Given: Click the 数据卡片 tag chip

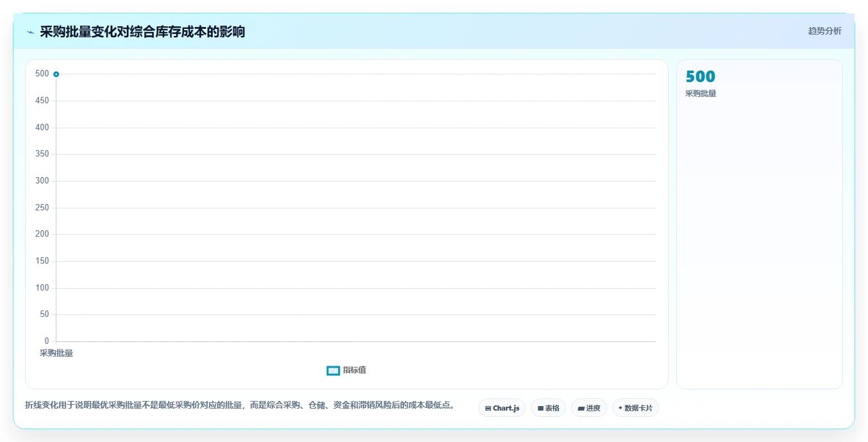Looking at the screenshot, I should [635, 408].
